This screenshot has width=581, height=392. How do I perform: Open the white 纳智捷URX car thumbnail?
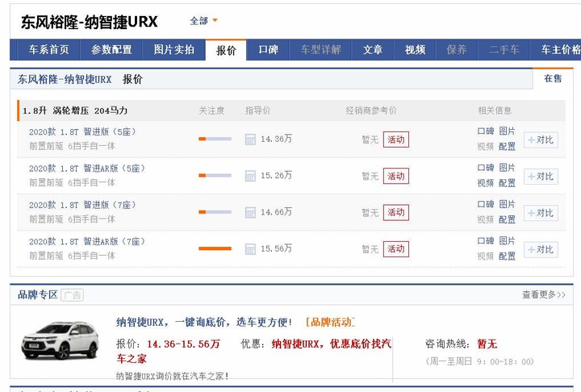pyautogui.click(x=60, y=341)
